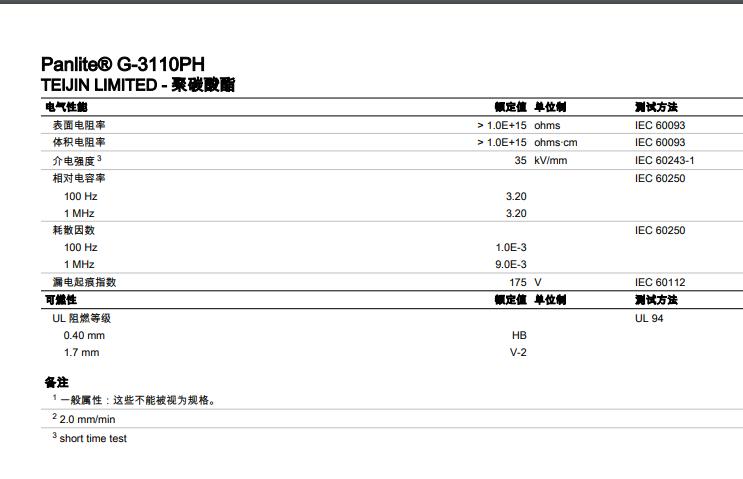Viewport: 743px width, 479px height.
Task: Click the 1.0E-3 dissipation value
Action: [x=510, y=247]
